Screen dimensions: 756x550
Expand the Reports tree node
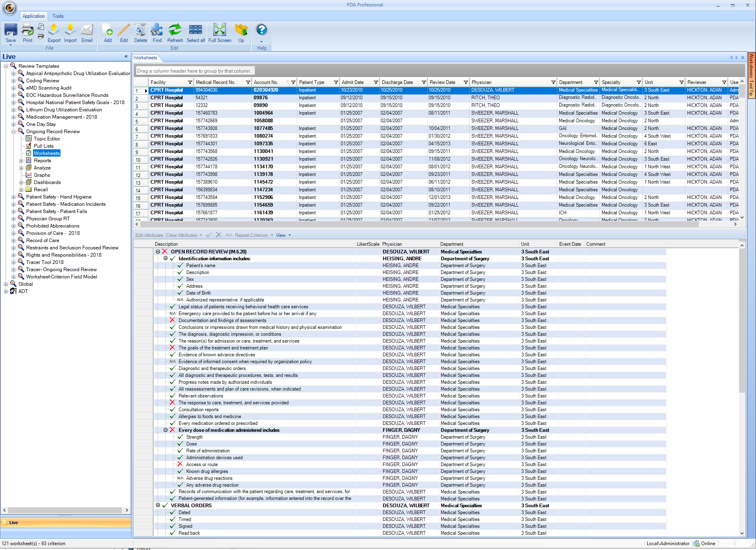(21, 161)
